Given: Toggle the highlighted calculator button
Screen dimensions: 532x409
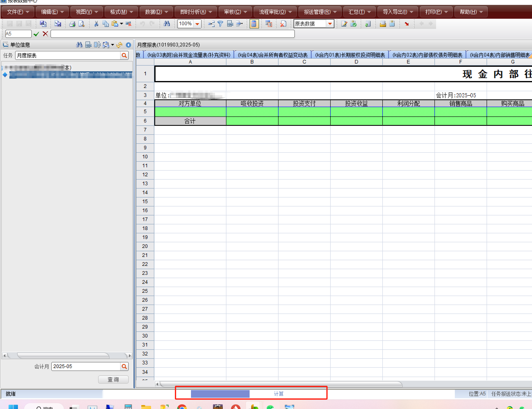Looking at the screenshot, I should pos(254,24).
